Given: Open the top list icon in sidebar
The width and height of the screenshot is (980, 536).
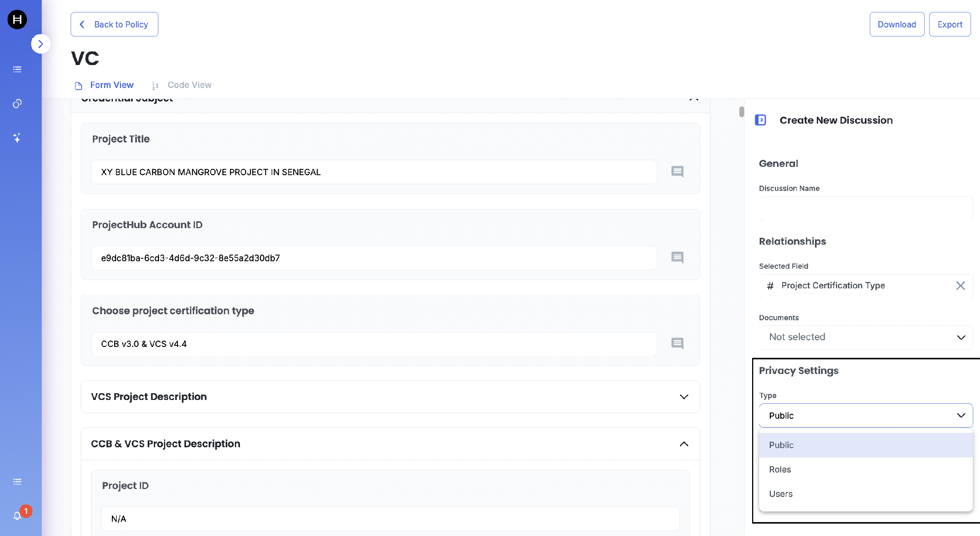Looking at the screenshot, I should (17, 69).
